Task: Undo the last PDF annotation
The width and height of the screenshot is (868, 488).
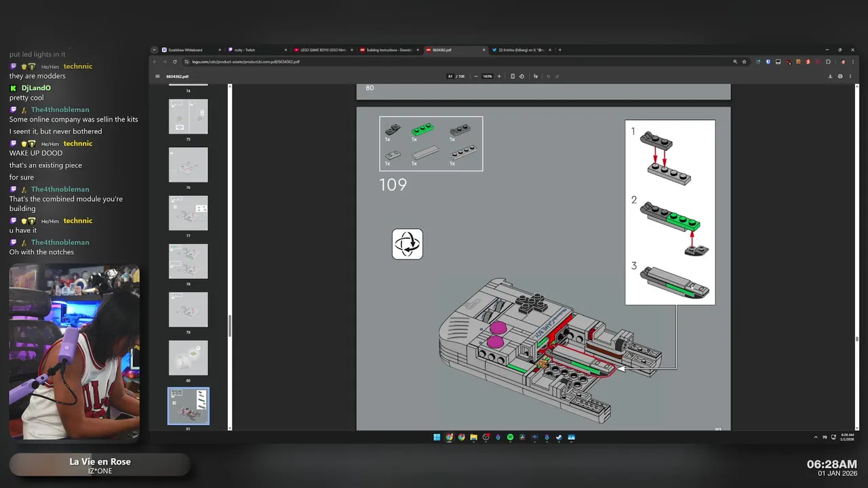Action: pyautogui.click(x=548, y=77)
